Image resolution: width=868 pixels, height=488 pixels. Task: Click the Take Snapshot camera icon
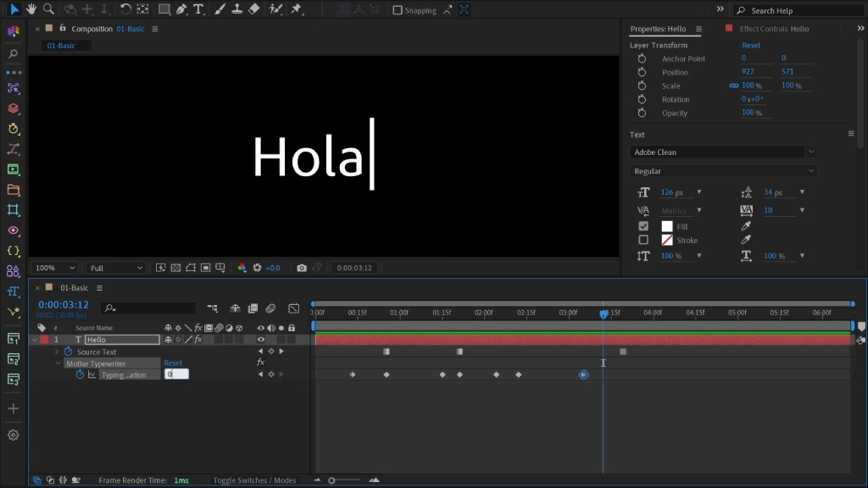tap(302, 268)
